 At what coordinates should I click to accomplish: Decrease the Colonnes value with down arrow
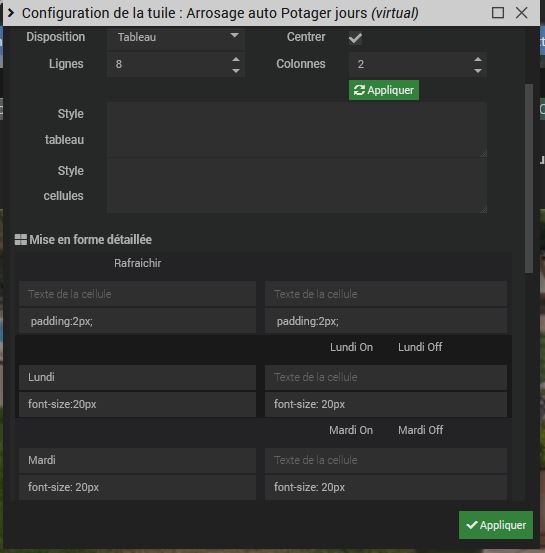point(478,71)
